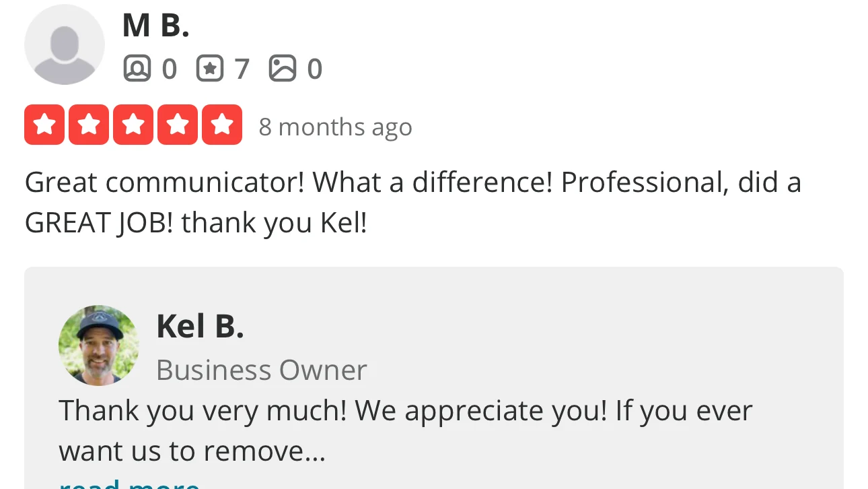The width and height of the screenshot is (868, 489).
Task: Click M B.'s default profile avatar
Action: pos(65,44)
